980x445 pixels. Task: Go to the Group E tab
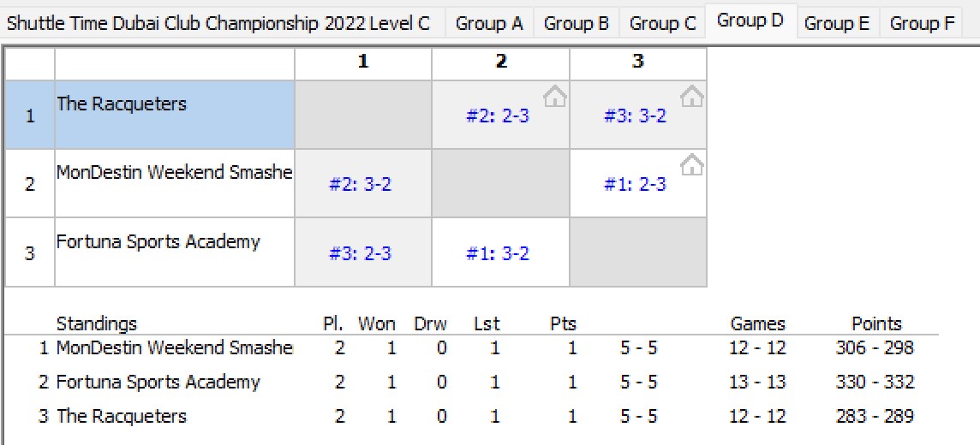point(837,24)
